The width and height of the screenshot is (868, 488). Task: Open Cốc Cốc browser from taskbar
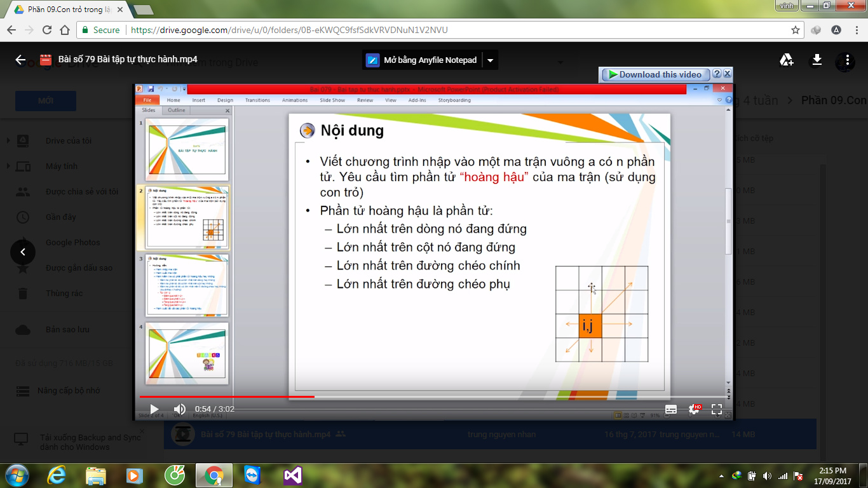(174, 475)
